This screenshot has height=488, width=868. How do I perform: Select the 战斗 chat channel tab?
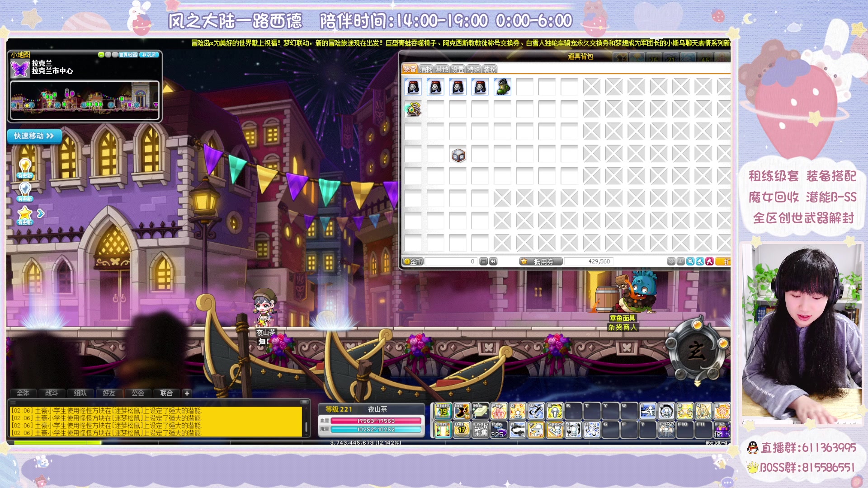[52, 393]
